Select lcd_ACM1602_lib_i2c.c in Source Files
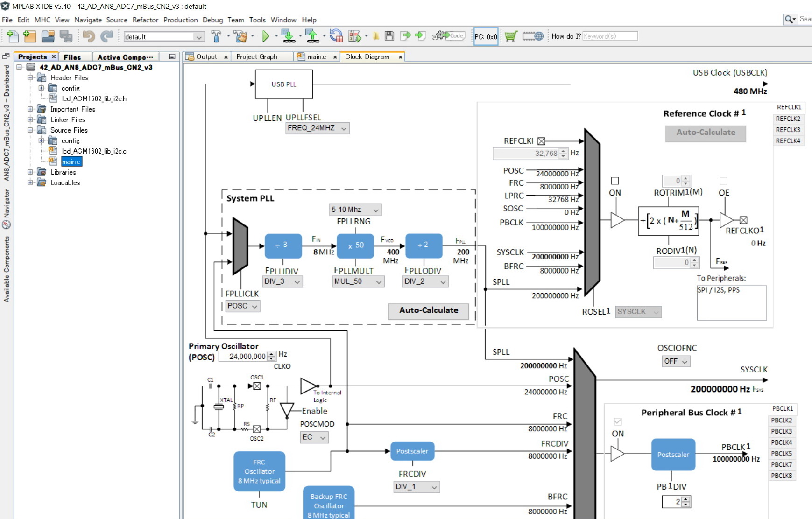 click(x=94, y=151)
